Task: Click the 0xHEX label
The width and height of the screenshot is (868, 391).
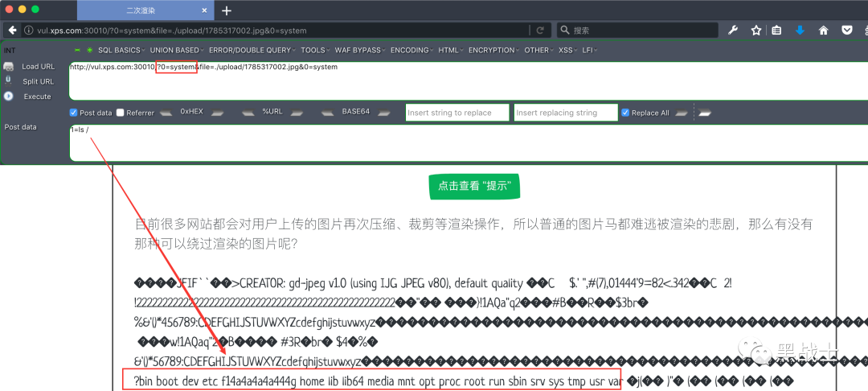Action: 191,111
